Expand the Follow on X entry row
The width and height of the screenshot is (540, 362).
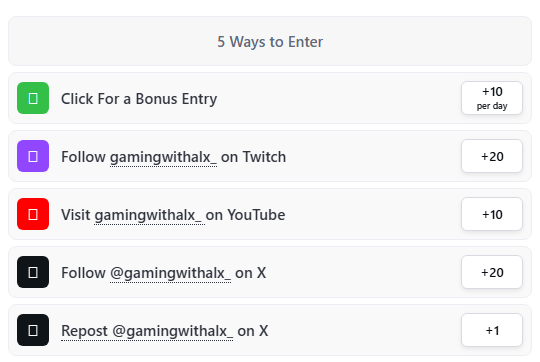click(x=270, y=272)
